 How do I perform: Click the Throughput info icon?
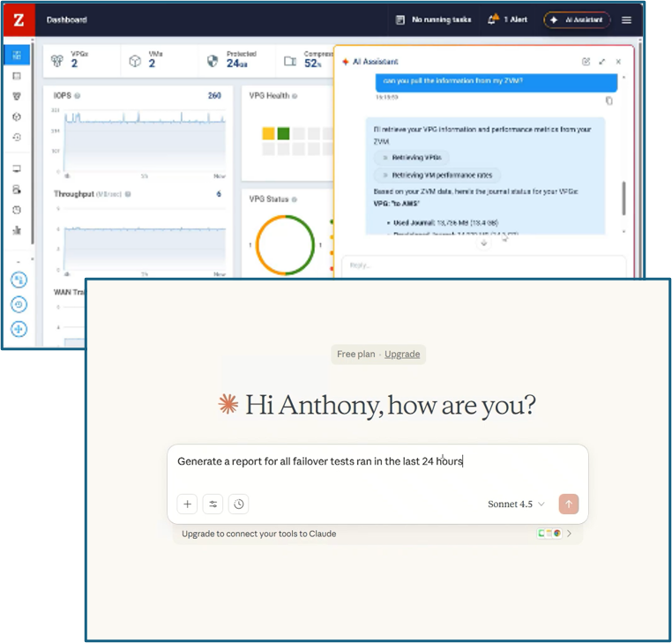pos(128,194)
